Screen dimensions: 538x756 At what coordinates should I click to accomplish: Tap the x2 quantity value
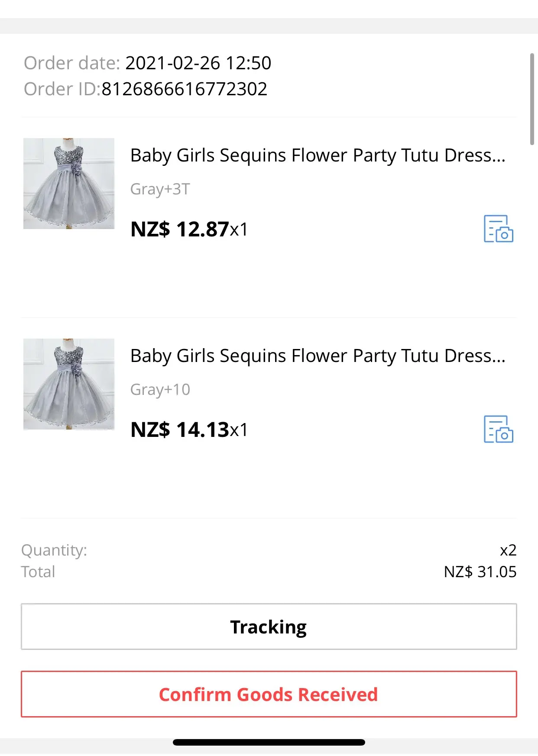click(x=508, y=550)
